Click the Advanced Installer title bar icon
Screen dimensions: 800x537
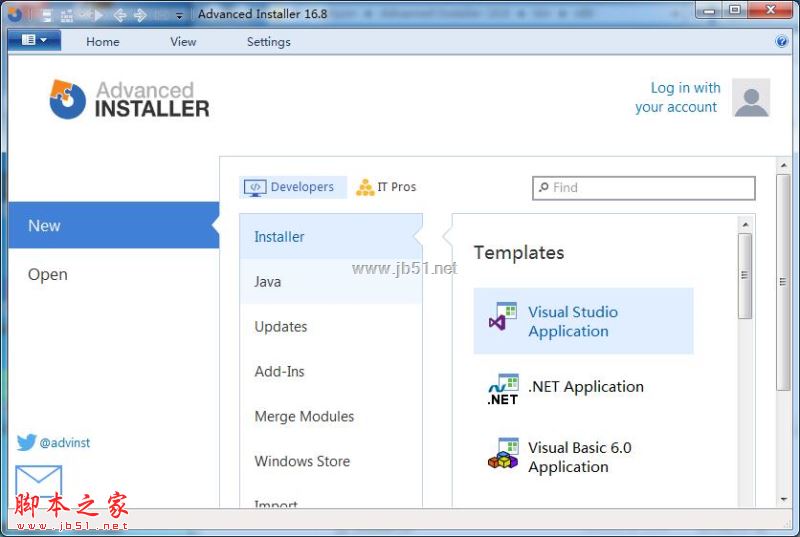tap(15, 14)
